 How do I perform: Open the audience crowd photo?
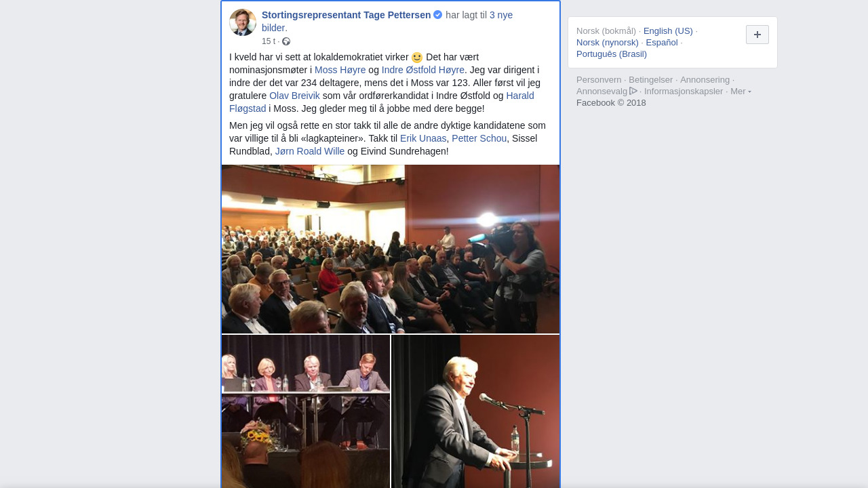[x=391, y=249]
